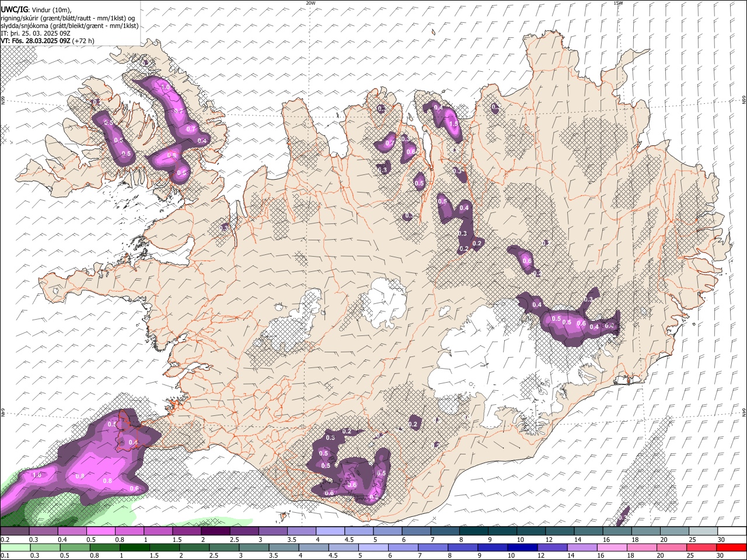Click the pale green 0.1 swatch in lower legend
Image resolution: width=747 pixels, height=560 pixels.
(15, 548)
